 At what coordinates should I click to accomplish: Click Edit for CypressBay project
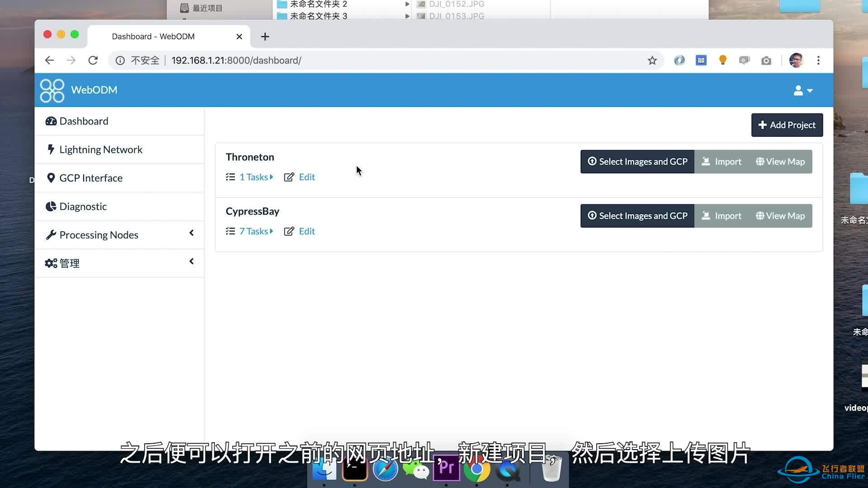(x=307, y=231)
